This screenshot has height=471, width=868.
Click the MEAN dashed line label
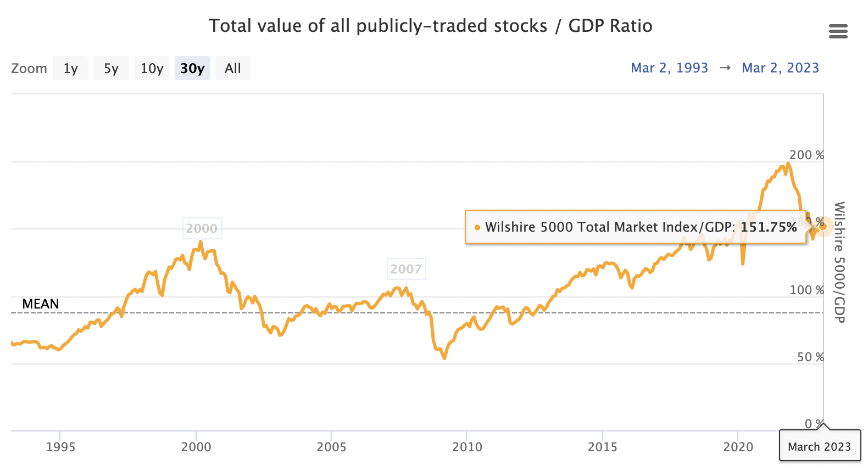pyautogui.click(x=41, y=304)
